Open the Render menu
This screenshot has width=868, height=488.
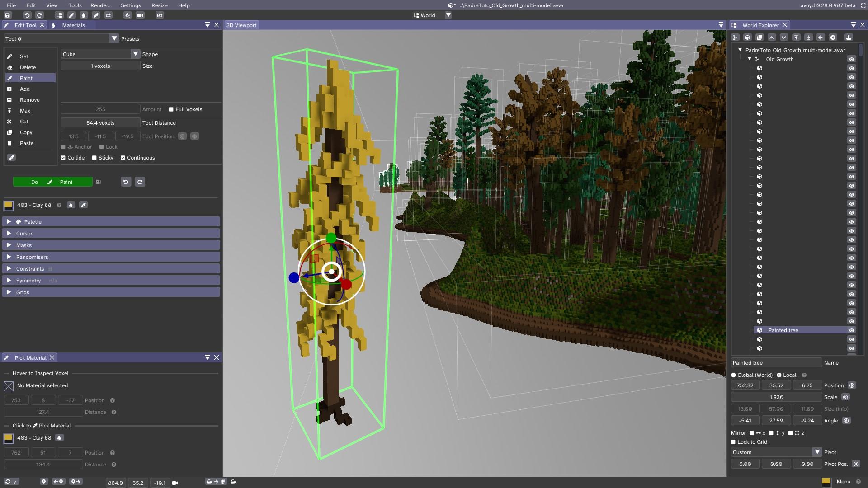pyautogui.click(x=101, y=5)
